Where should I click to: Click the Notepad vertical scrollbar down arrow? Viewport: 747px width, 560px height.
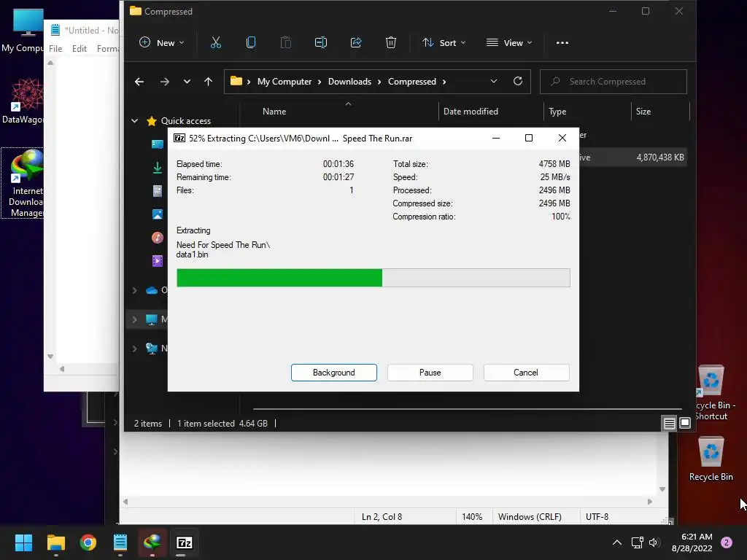pos(662,489)
